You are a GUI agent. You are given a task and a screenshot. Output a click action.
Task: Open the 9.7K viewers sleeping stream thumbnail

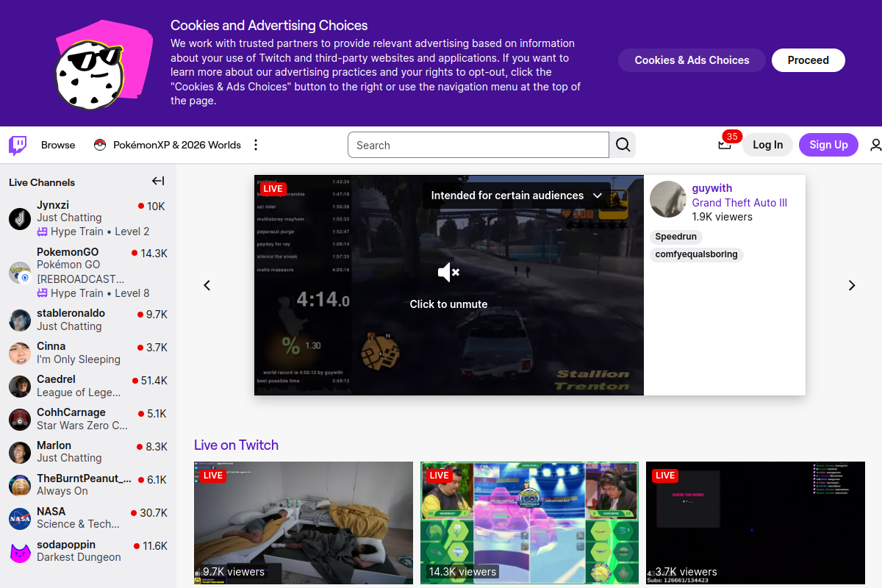click(x=304, y=523)
